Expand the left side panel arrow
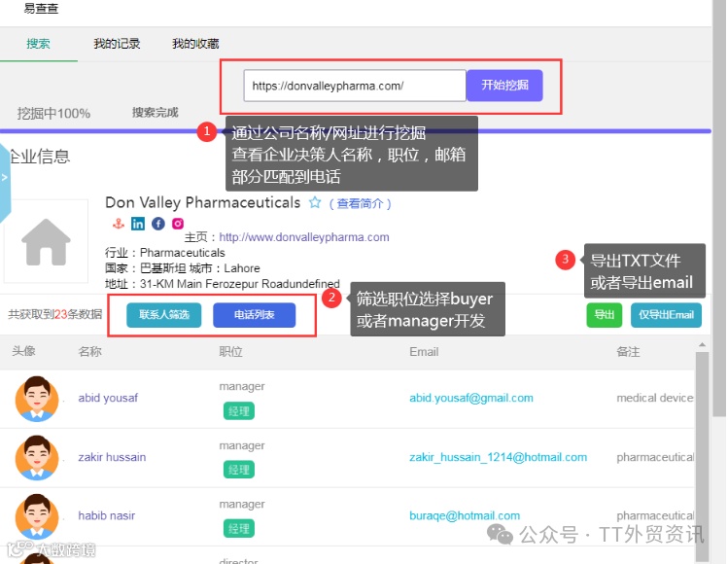Viewport: 728px width, 564px height. tap(4, 178)
